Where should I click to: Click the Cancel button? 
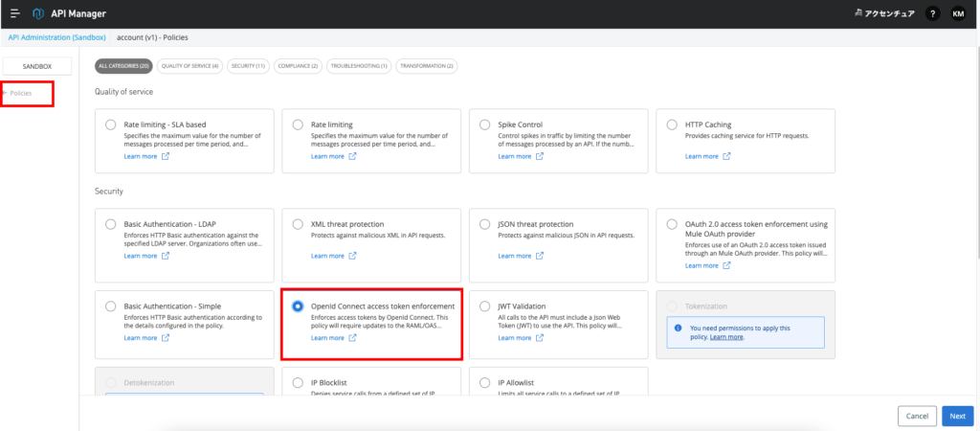[917, 416]
